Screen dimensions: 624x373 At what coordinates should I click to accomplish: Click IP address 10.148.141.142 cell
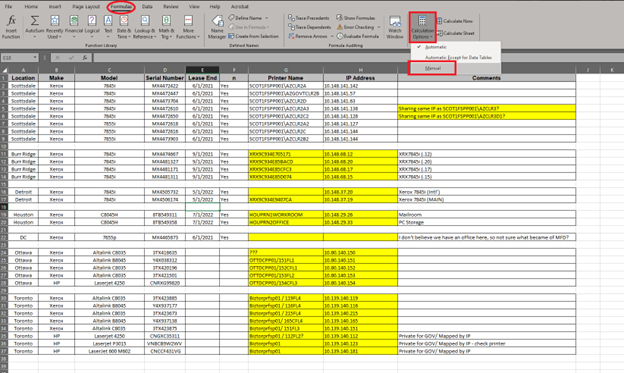tap(360, 86)
